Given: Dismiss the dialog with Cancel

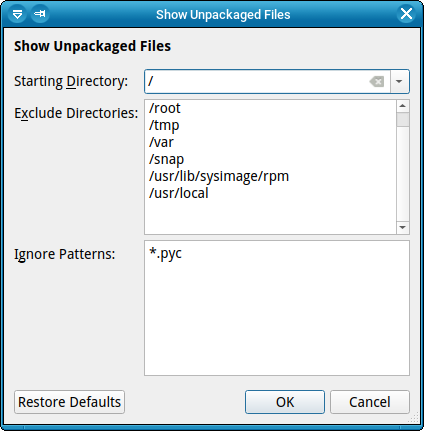Looking at the screenshot, I should click(x=370, y=402).
